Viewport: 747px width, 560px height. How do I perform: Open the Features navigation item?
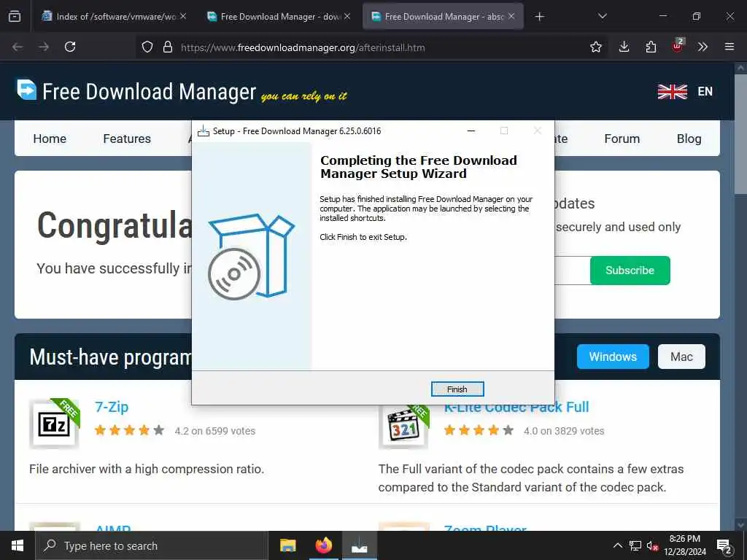point(127,139)
